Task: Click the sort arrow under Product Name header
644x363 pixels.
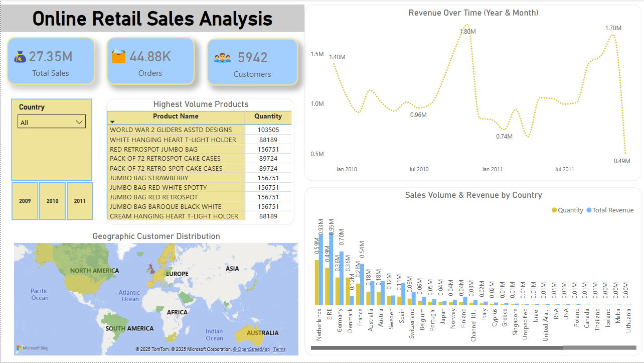Action: pos(112,122)
